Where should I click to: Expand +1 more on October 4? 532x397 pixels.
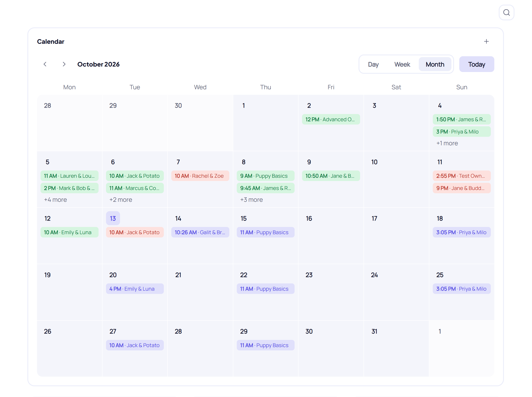click(x=447, y=143)
